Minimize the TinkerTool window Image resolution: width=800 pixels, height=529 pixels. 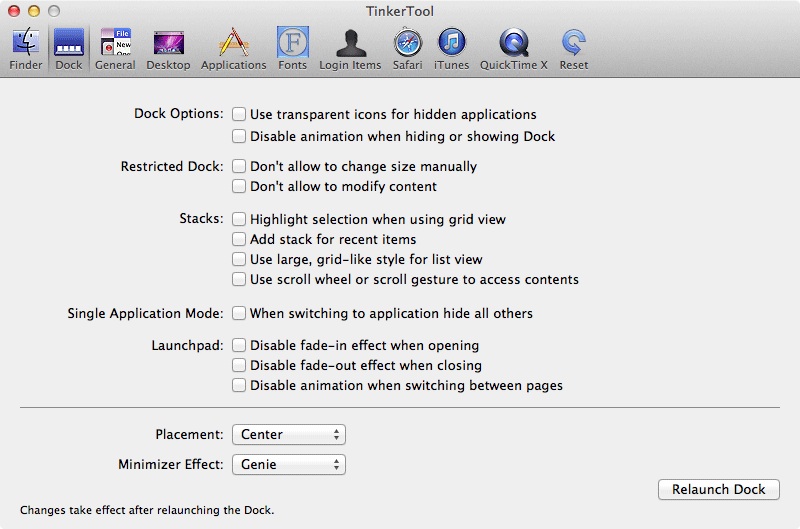[34, 11]
